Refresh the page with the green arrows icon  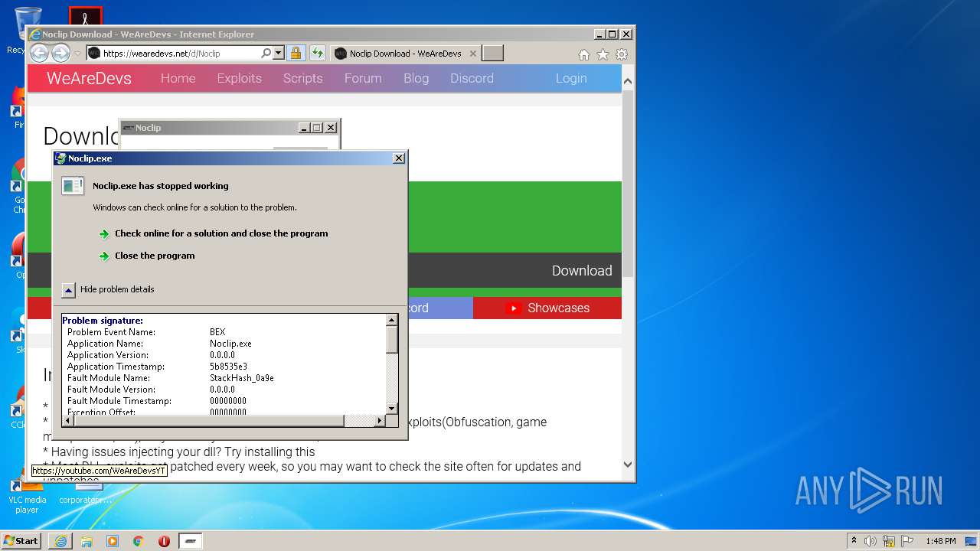click(317, 53)
